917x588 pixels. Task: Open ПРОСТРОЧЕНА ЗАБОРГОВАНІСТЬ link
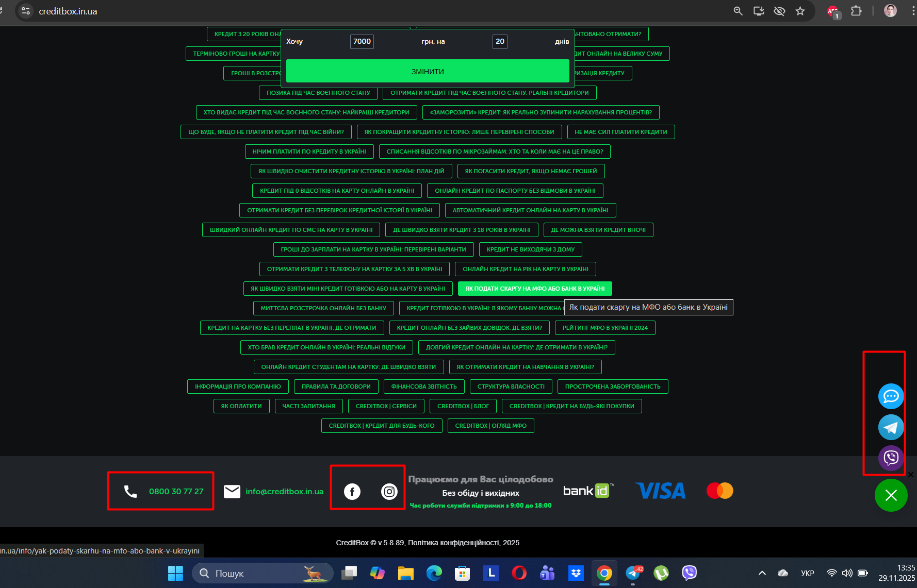point(613,387)
